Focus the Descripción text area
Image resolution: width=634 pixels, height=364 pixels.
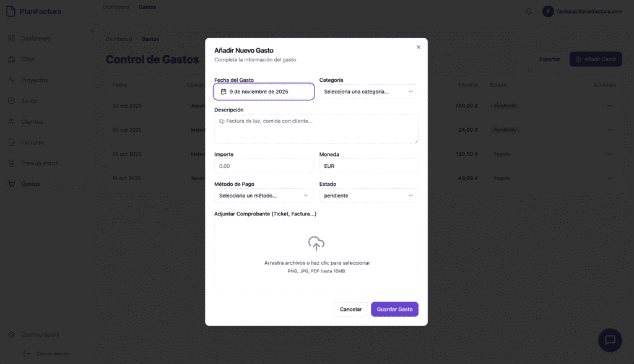click(x=316, y=128)
